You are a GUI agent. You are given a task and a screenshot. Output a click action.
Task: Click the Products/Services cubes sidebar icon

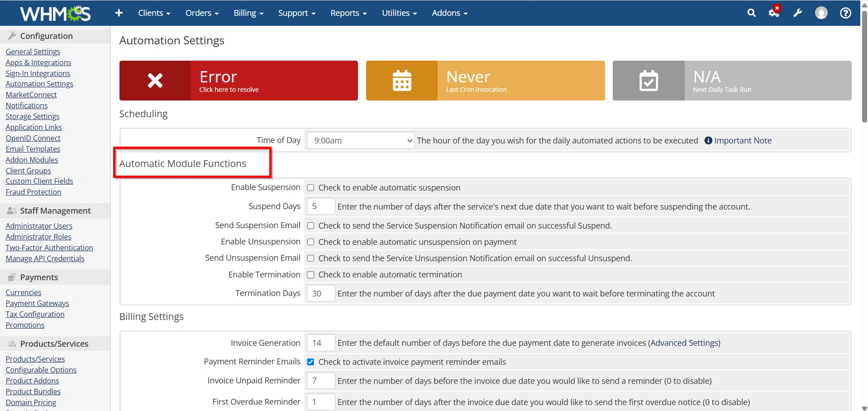12,344
